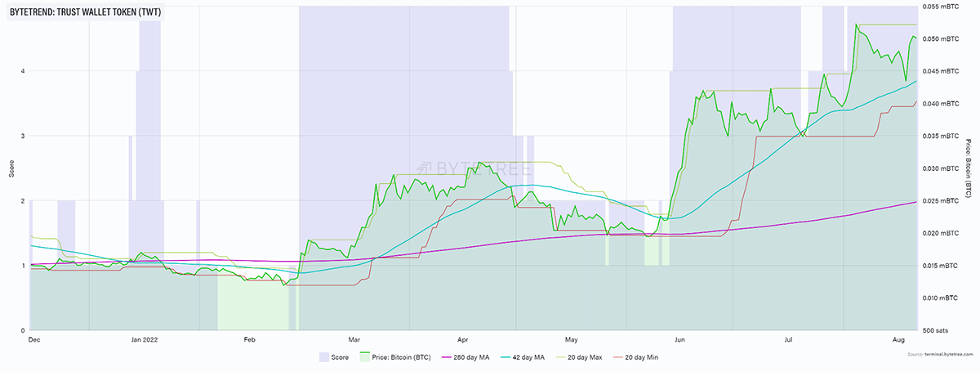Viewport: 980px width, 372px height.
Task: Click the vertical Score axis title
Action: click(x=10, y=168)
